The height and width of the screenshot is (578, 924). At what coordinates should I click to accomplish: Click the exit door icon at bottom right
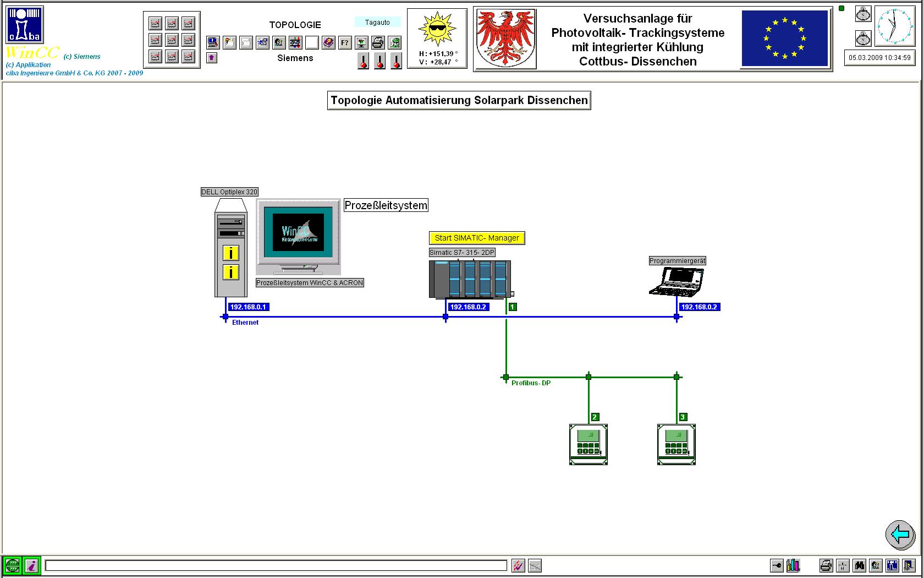(x=909, y=565)
